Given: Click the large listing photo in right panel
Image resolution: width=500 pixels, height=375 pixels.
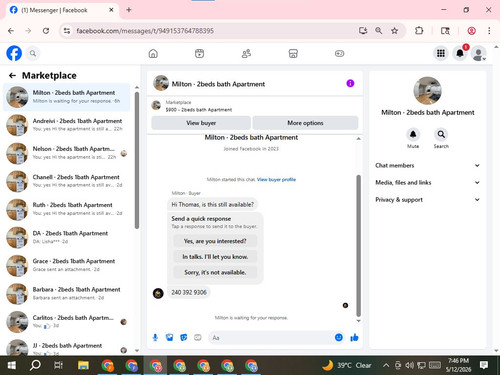Looking at the screenshot, I should tap(427, 91).
